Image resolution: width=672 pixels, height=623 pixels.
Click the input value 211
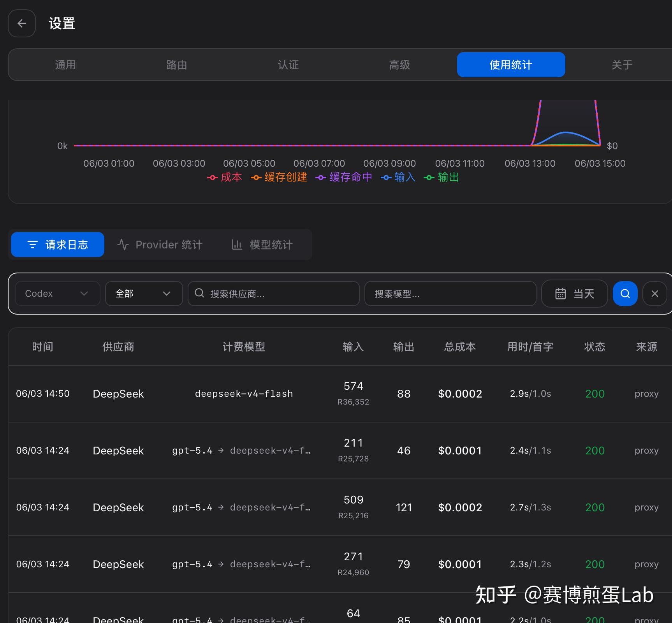(354, 443)
